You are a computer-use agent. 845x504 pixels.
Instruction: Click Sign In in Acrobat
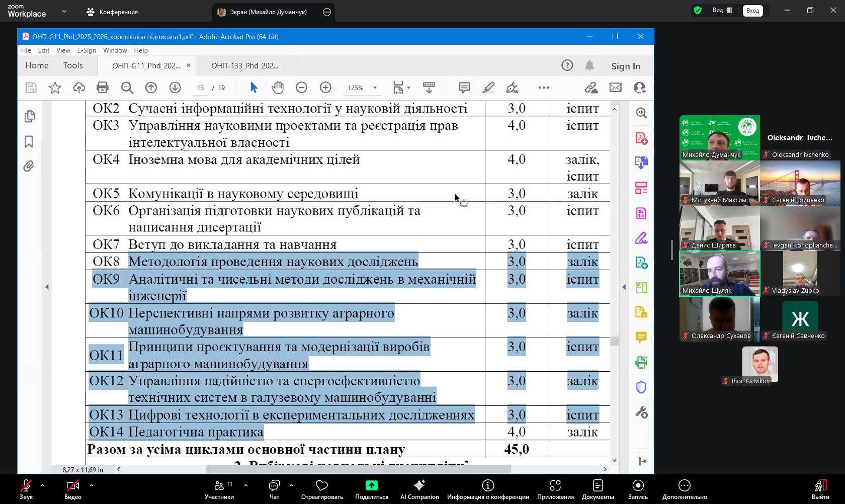point(625,66)
